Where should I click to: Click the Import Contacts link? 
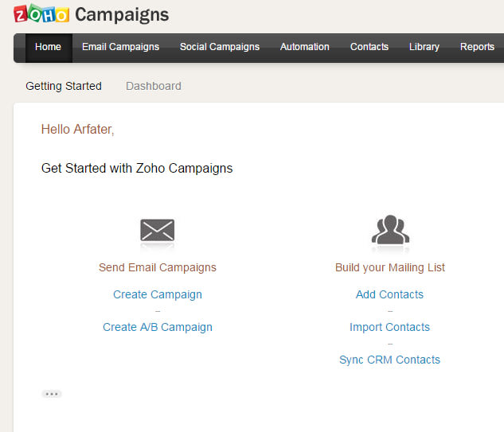pyautogui.click(x=389, y=327)
